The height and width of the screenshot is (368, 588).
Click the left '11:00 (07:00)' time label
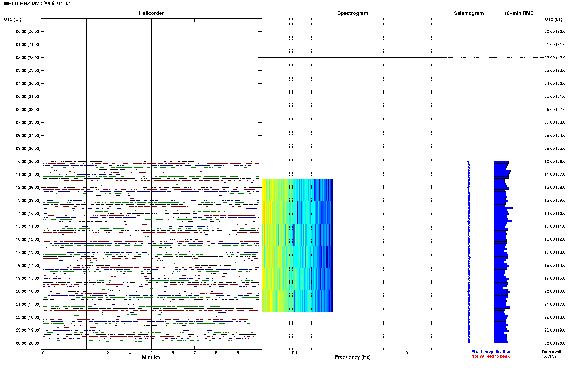coord(28,174)
